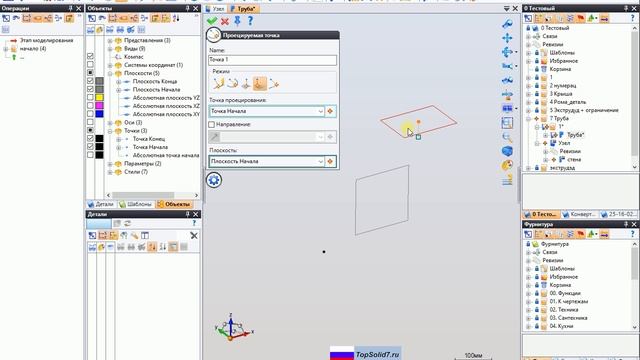The width and height of the screenshot is (640, 360).
Task: Open advanced options gear button
Action: click(x=214, y=180)
